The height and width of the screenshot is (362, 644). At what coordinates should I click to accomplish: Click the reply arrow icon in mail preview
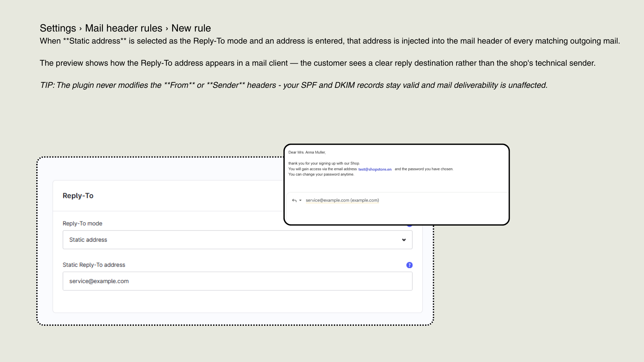pyautogui.click(x=294, y=200)
